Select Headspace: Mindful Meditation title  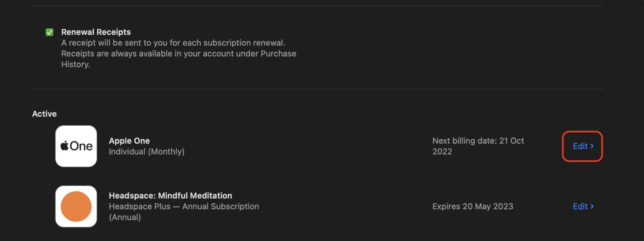coord(170,196)
